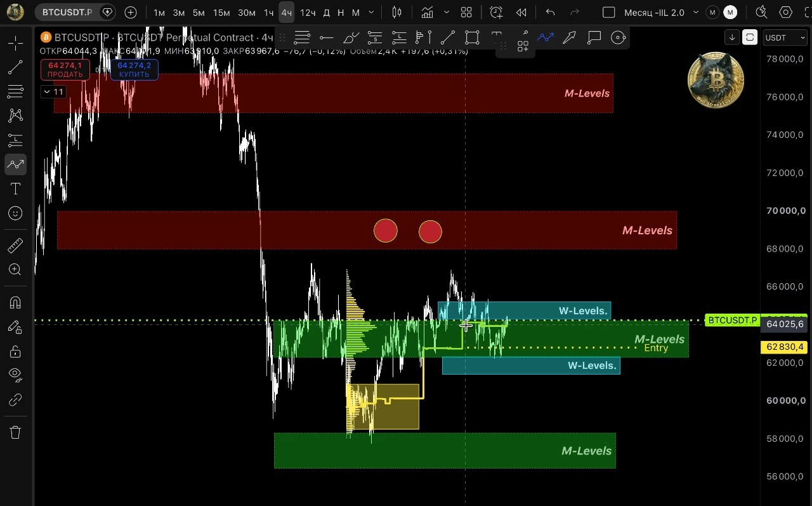Select the crosshair cursor tool

pyautogui.click(x=15, y=43)
